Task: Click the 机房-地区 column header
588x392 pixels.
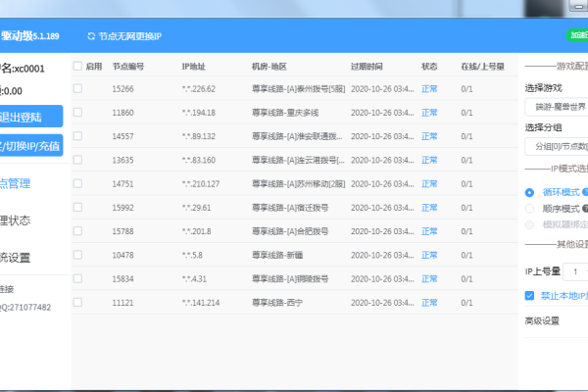Action: tap(269, 67)
